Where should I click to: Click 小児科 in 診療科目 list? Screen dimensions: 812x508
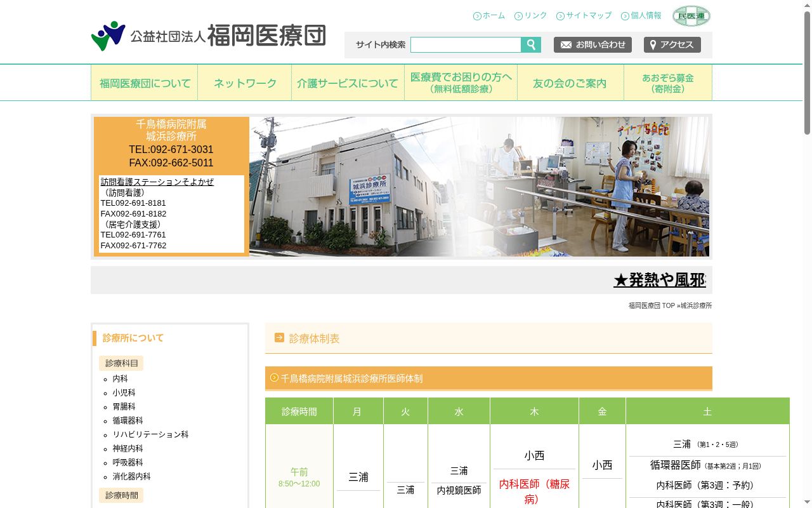point(124,392)
